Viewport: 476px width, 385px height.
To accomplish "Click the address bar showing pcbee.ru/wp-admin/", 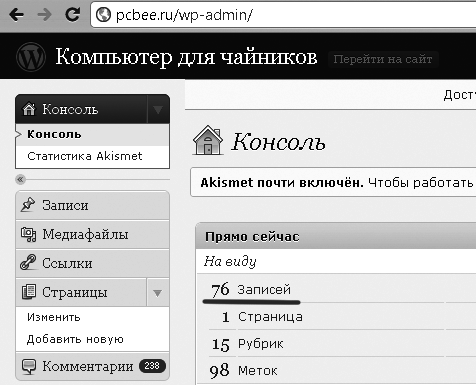I will click(x=283, y=15).
